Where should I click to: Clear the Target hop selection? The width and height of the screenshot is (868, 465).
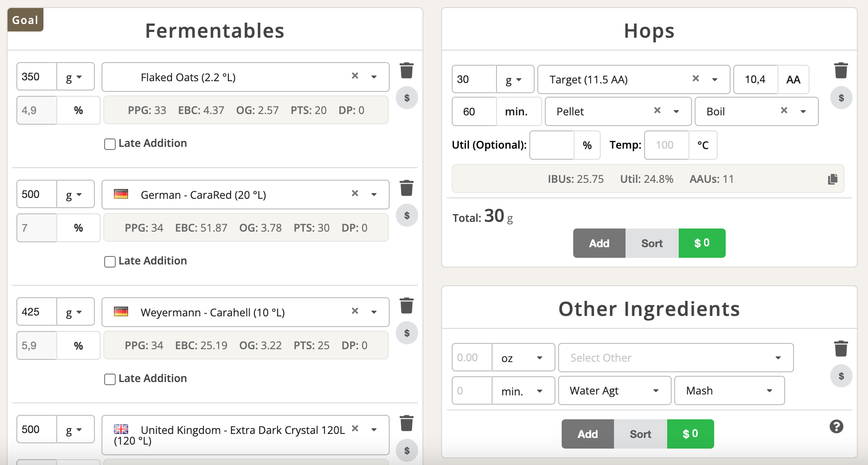696,79
